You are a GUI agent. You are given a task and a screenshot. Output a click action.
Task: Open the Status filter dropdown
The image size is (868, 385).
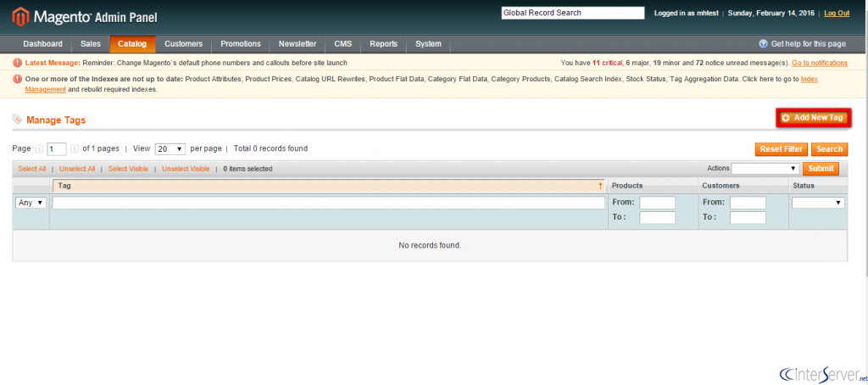pyautogui.click(x=818, y=203)
